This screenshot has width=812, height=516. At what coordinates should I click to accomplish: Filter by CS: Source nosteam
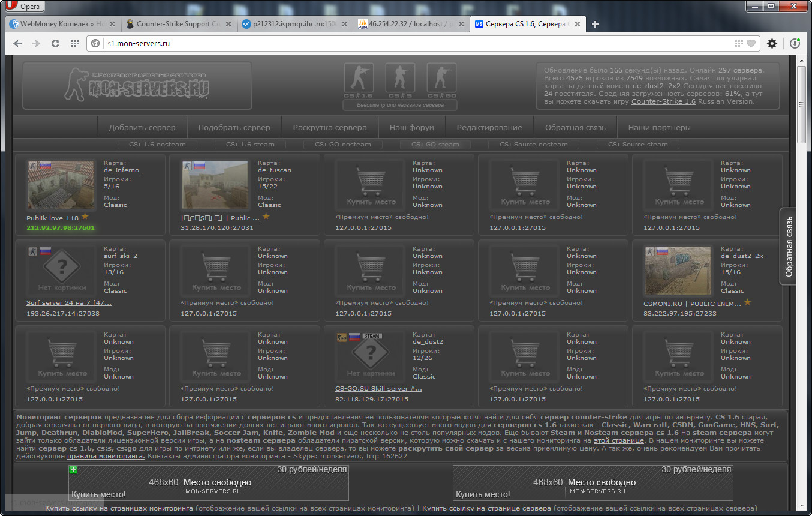[x=533, y=145]
